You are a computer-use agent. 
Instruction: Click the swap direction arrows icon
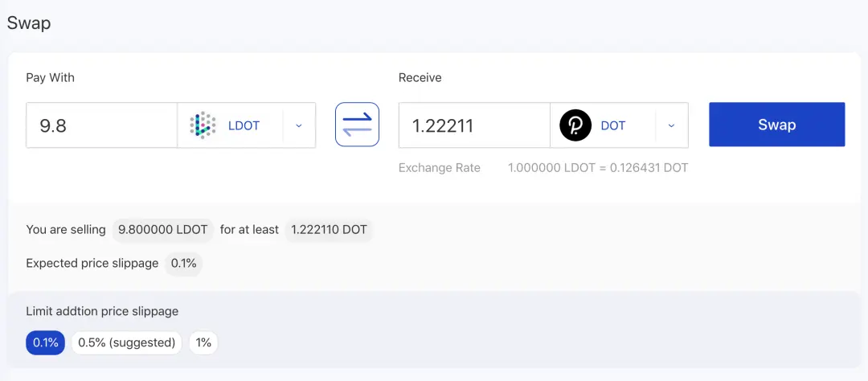357,125
